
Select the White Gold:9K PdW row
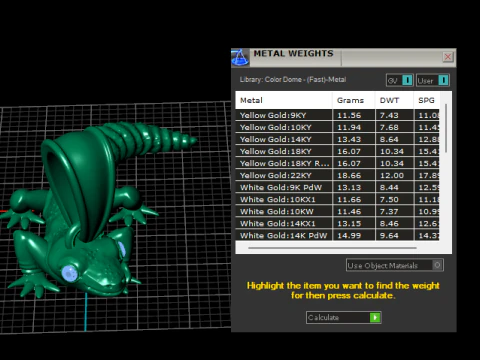click(x=337, y=187)
